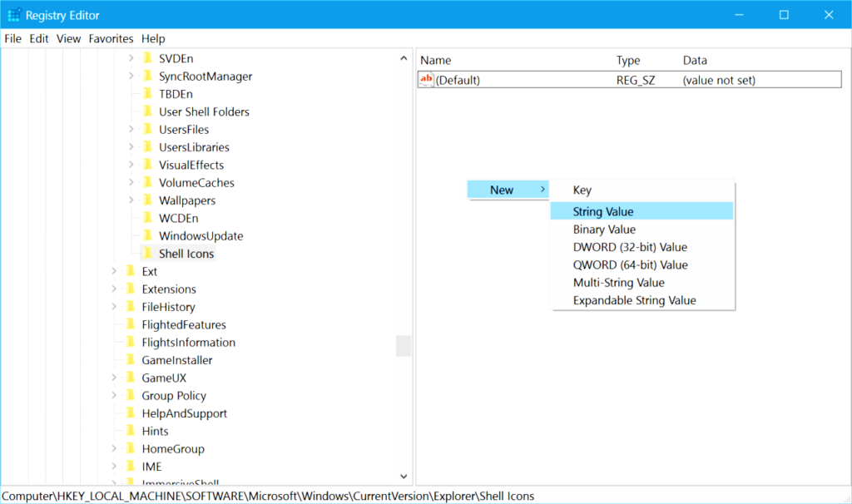Click the HelpAndSupport folder icon
The image size is (852, 504).
131,413
